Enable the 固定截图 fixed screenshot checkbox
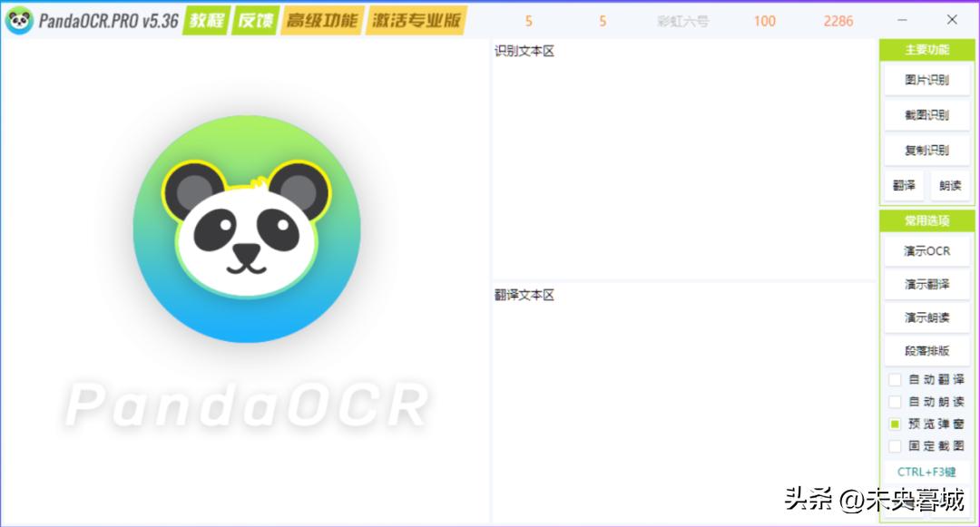This screenshot has height=527, width=980. click(894, 445)
